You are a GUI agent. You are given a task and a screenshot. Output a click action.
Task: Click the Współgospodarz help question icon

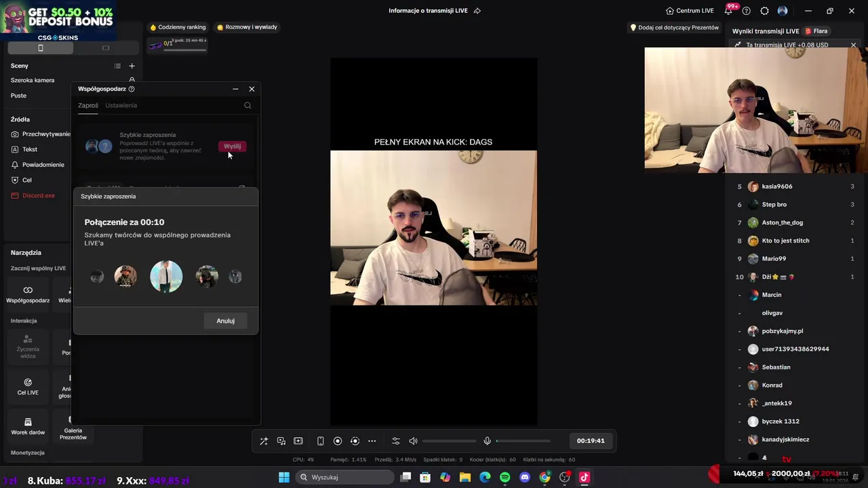pos(132,89)
